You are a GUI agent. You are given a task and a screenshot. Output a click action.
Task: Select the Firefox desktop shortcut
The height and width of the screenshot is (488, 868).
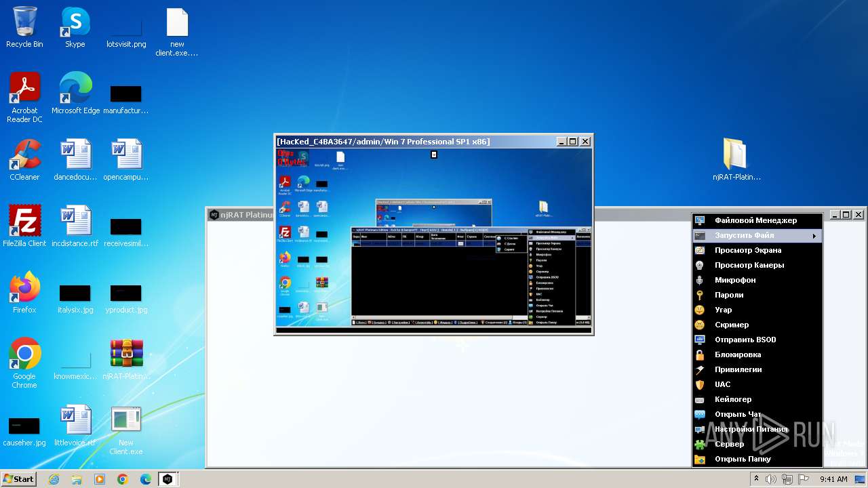point(24,293)
